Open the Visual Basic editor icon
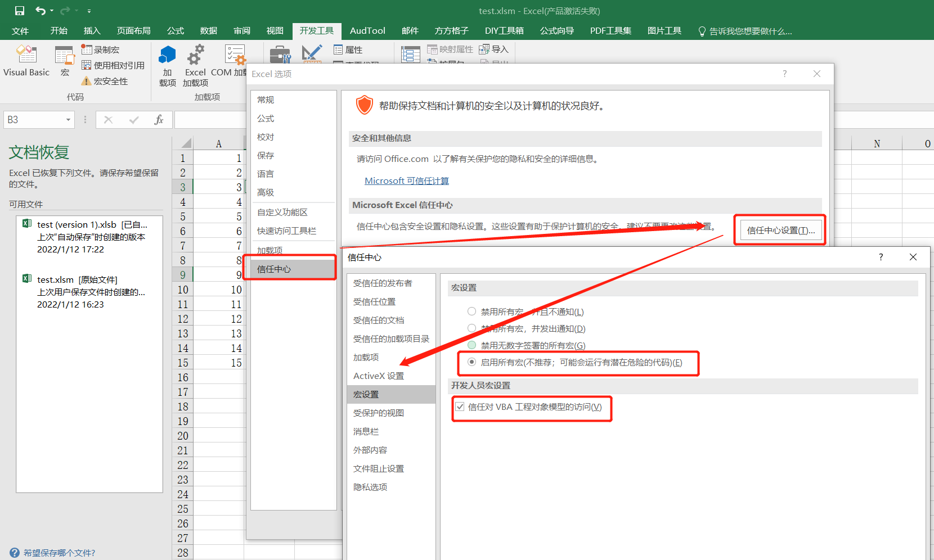 (26, 55)
